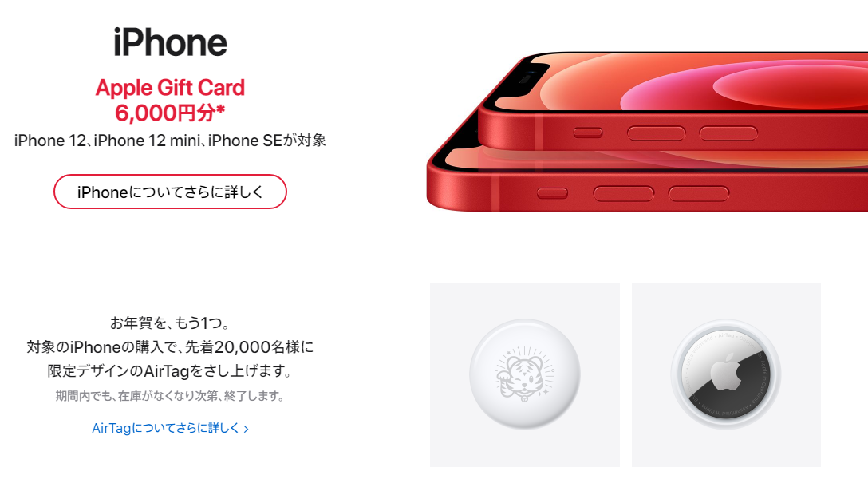Select the tiger-engraved AirTag thumbnail
The image size is (868, 479).
click(525, 375)
